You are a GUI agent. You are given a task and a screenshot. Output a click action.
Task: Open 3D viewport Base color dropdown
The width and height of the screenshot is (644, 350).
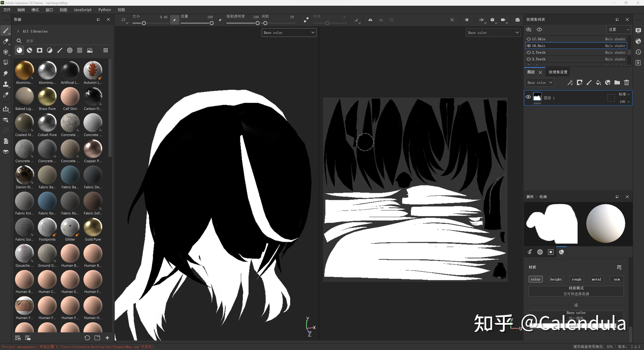[x=289, y=33]
